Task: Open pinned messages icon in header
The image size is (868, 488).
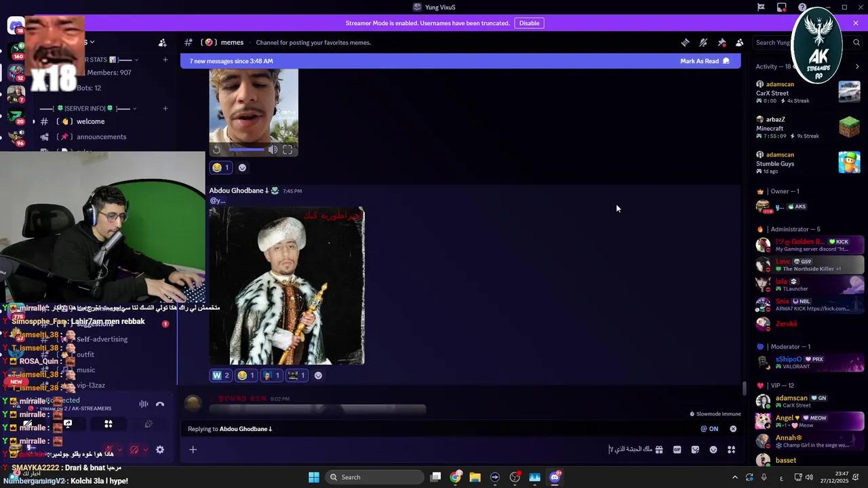Action: point(722,42)
